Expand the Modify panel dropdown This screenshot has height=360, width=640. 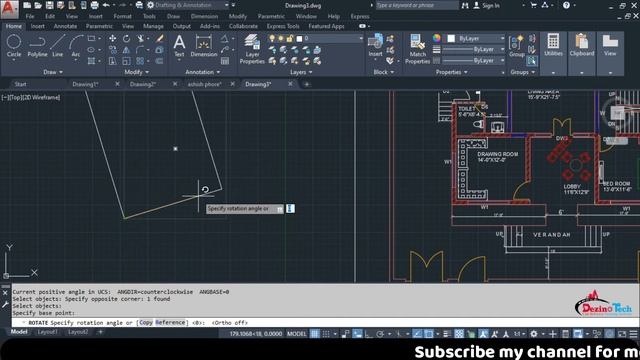(x=137, y=72)
